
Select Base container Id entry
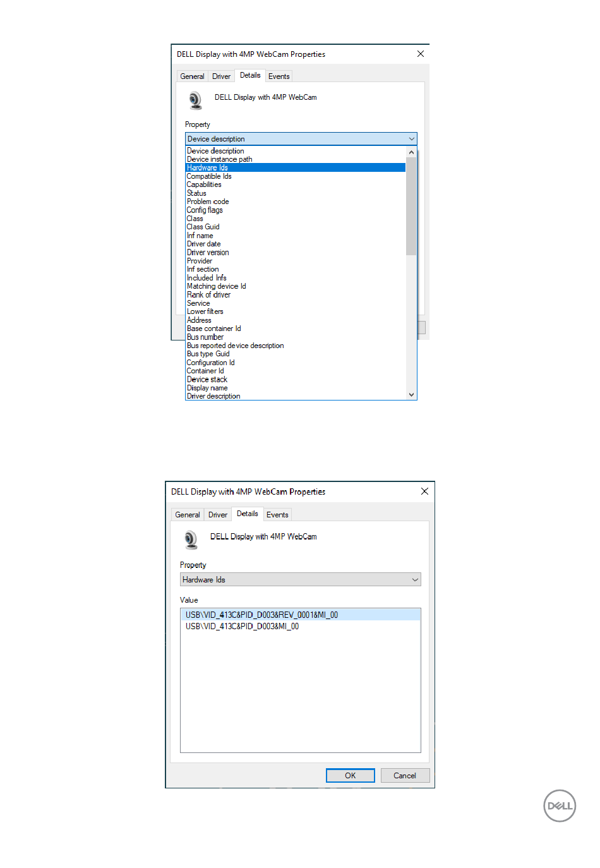(296, 329)
